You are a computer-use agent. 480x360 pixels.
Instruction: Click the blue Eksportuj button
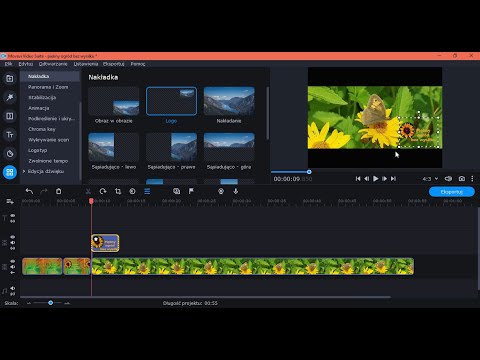coord(452,192)
